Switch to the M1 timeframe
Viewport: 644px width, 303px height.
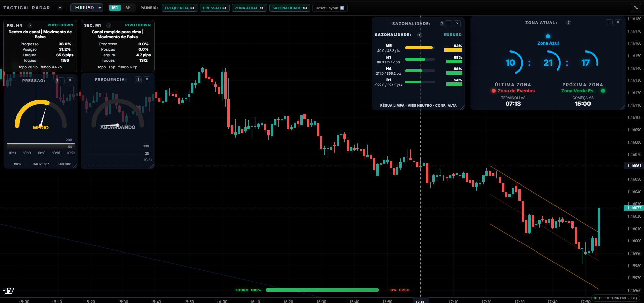pyautogui.click(x=115, y=8)
